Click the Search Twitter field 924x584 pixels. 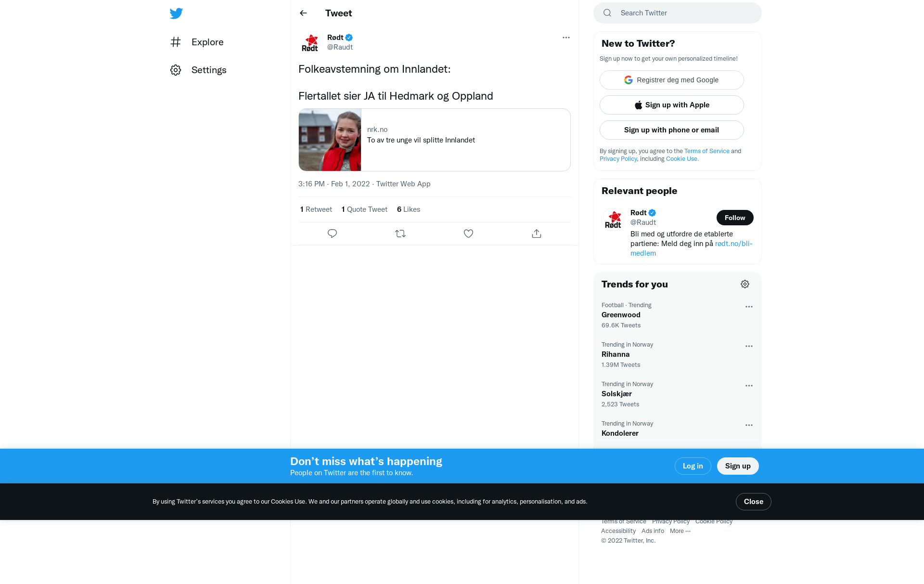(x=678, y=13)
